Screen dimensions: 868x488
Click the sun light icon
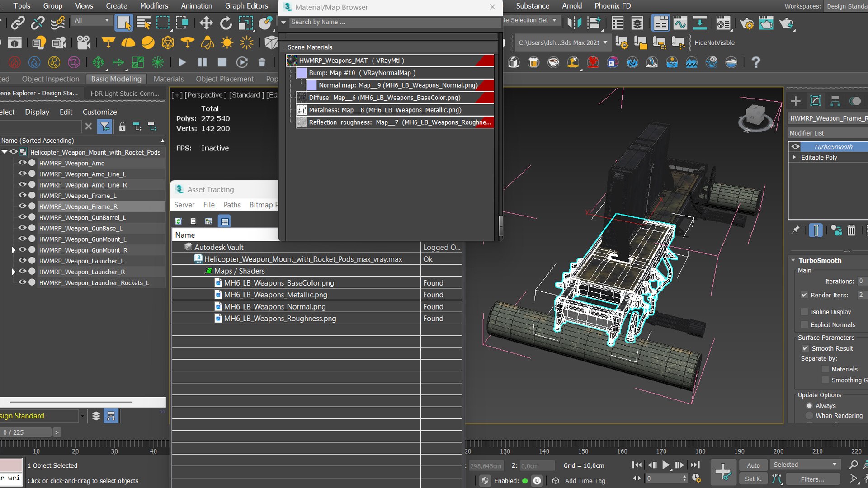(x=227, y=42)
